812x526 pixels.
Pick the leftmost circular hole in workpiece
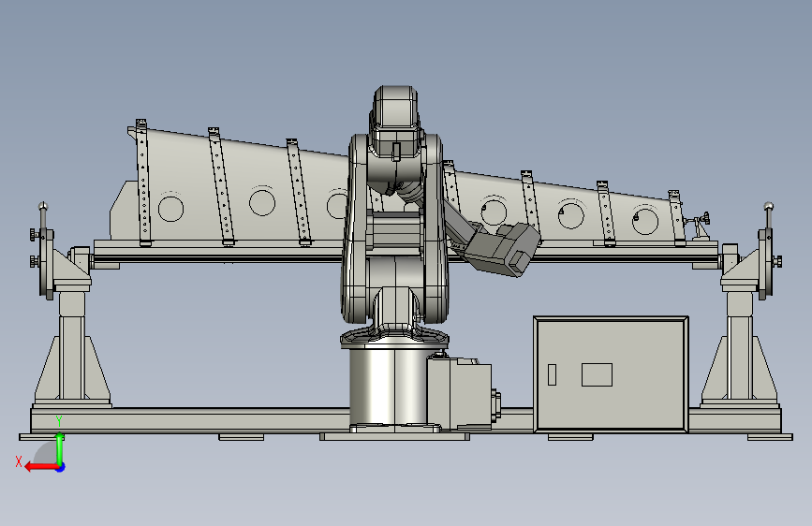click(x=170, y=208)
